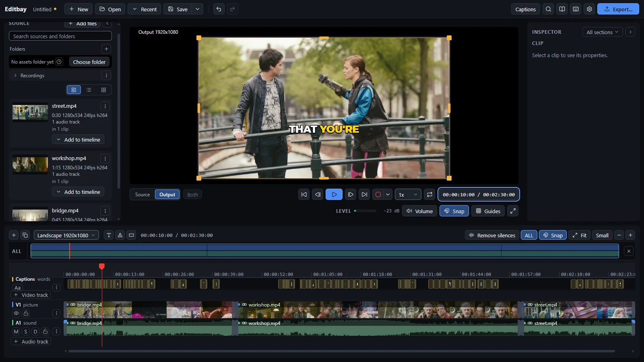
Task: Jump to the start of the timeline
Action: [304, 195]
